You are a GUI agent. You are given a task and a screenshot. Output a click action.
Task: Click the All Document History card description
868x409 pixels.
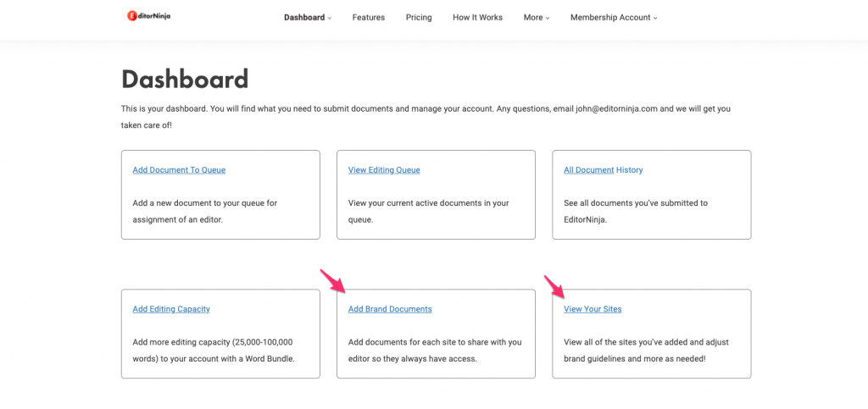(636, 211)
